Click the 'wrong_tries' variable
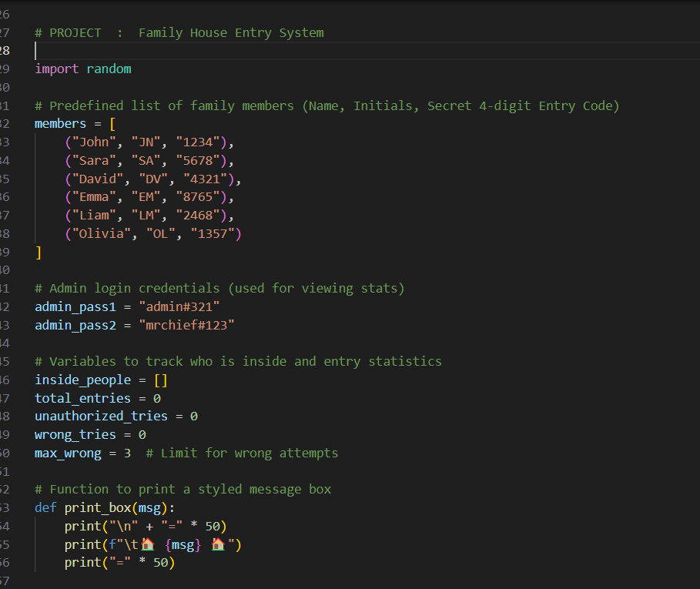 (x=75, y=434)
